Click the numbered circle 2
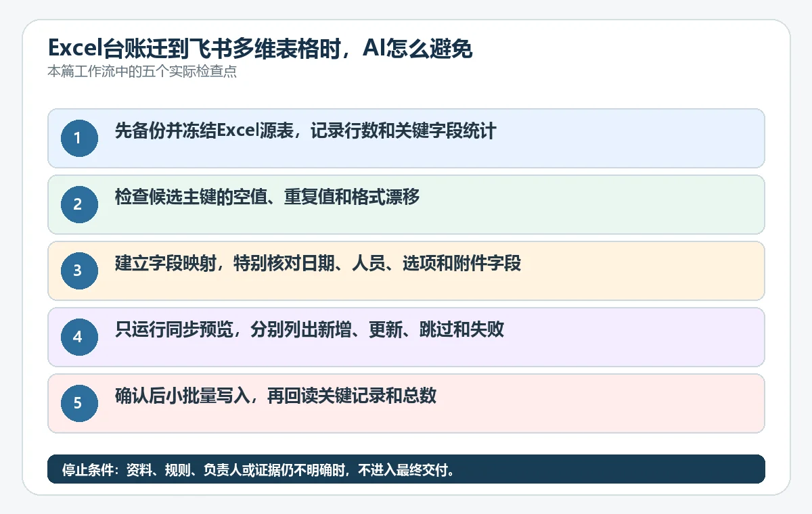 80,204
